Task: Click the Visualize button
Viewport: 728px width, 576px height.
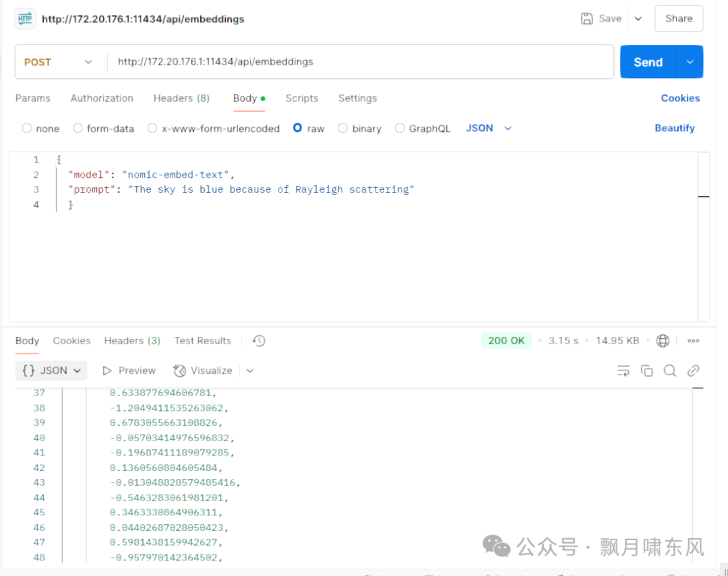Action: [x=202, y=371]
